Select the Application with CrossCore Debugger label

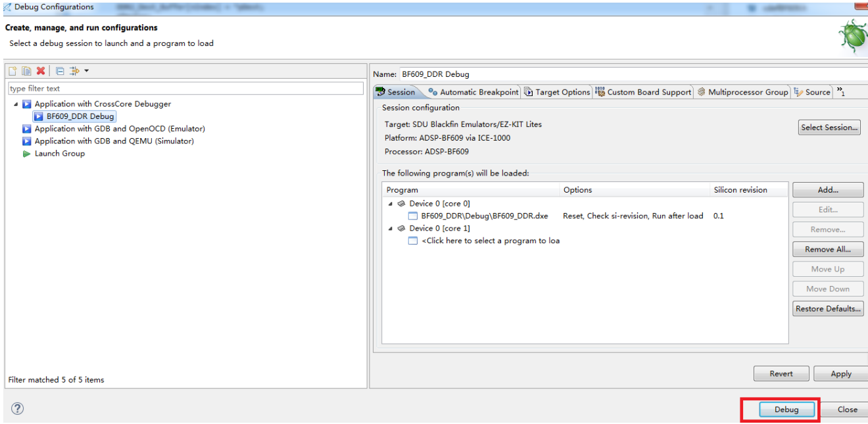click(103, 104)
